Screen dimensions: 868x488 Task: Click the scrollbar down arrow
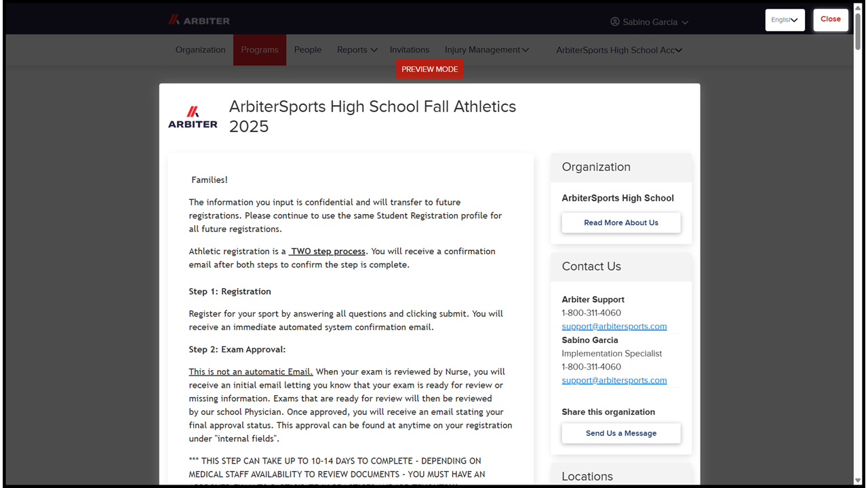(858, 480)
